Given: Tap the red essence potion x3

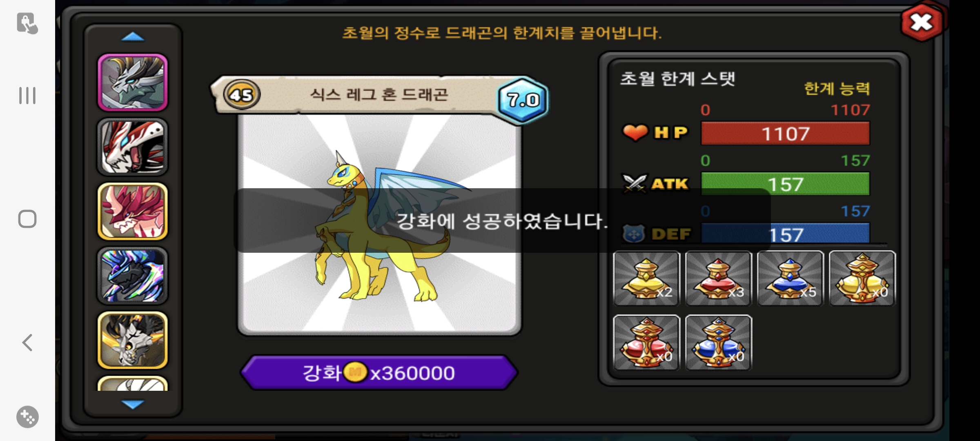Looking at the screenshot, I should (x=718, y=278).
